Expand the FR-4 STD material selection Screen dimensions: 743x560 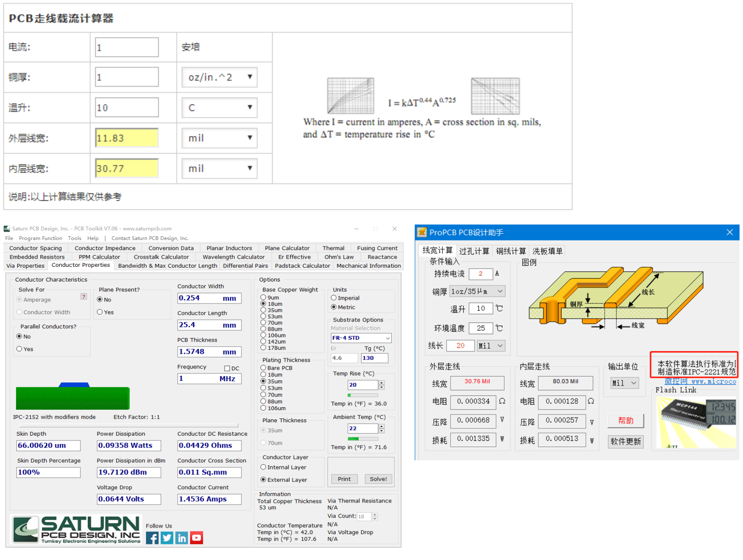coord(361,338)
